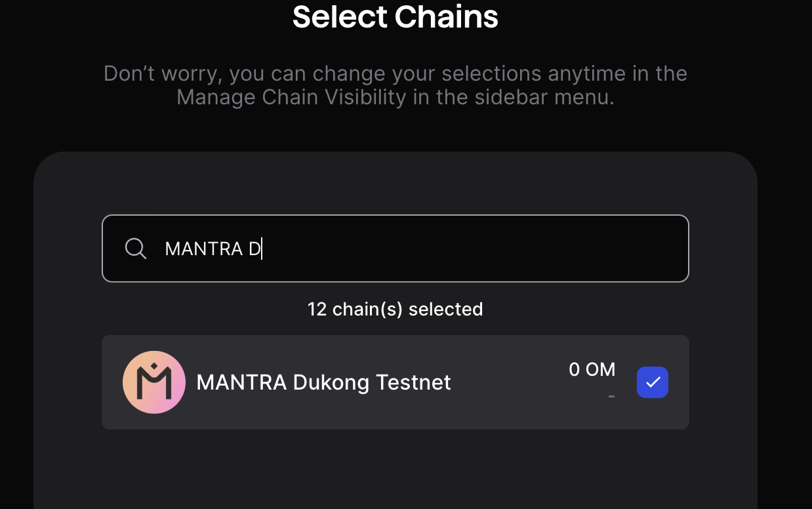
Task: Click the "Don't worry" description line
Action: click(x=395, y=73)
